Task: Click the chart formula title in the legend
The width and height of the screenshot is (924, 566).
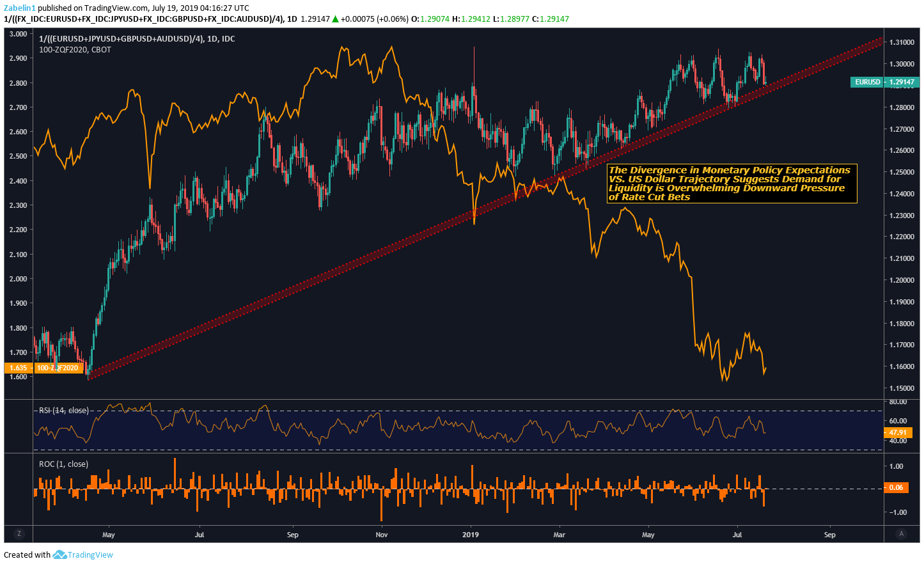Action: [x=137, y=38]
